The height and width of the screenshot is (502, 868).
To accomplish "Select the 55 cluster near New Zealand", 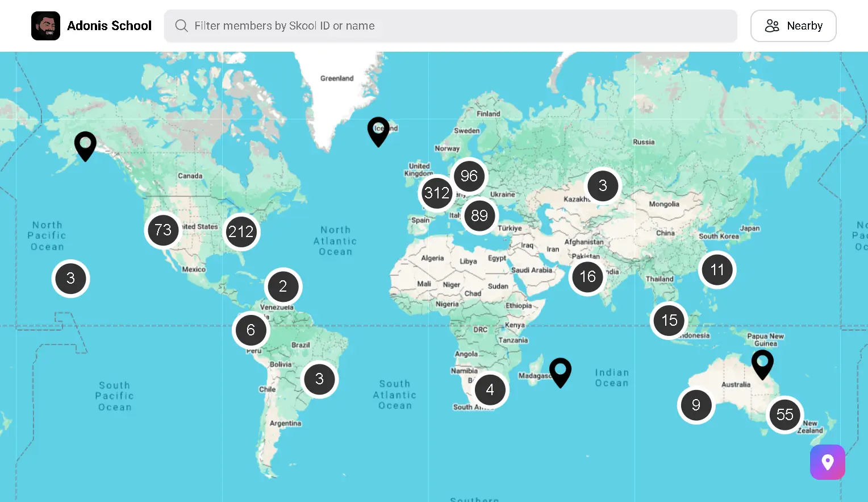I will 785,415.
